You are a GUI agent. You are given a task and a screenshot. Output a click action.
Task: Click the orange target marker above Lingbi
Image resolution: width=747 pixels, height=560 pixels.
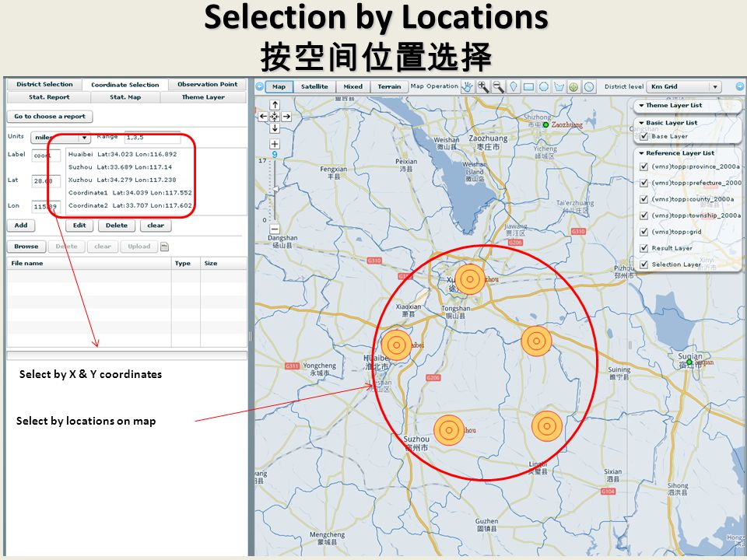547,425
